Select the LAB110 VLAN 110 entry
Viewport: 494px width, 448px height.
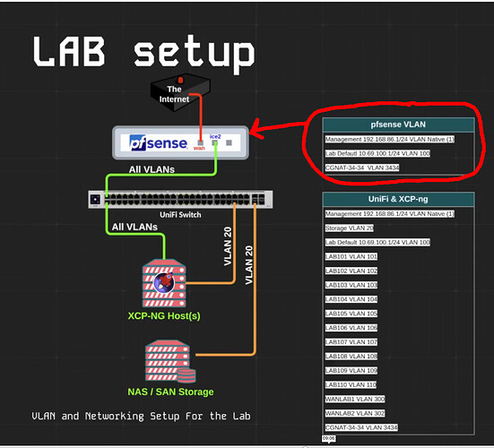coord(351,384)
